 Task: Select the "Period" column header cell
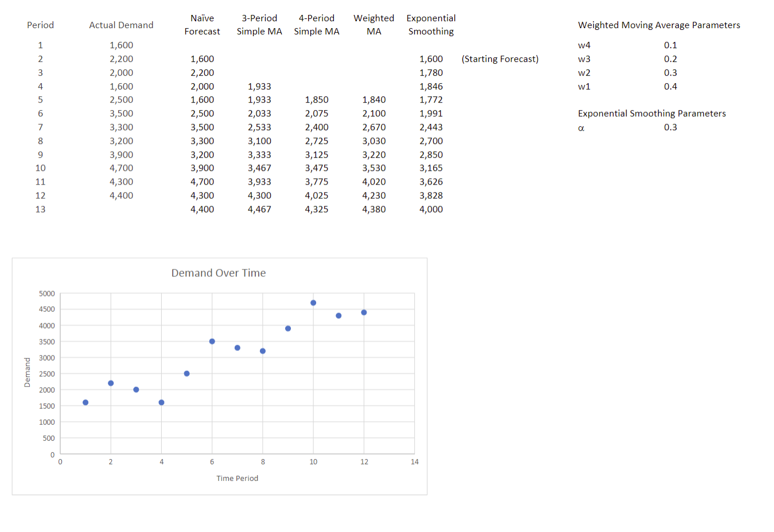[40, 25]
